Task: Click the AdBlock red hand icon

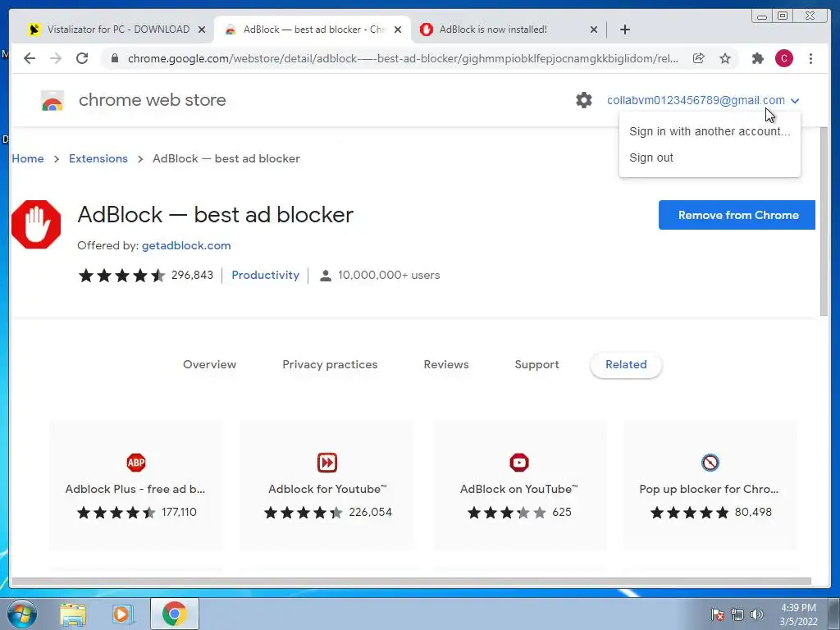Action: pyautogui.click(x=36, y=225)
